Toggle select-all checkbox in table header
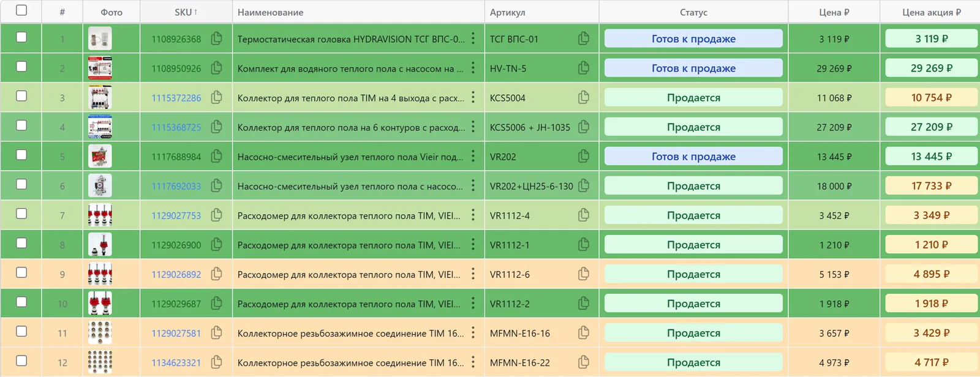This screenshot has width=980, height=377. pos(21,10)
